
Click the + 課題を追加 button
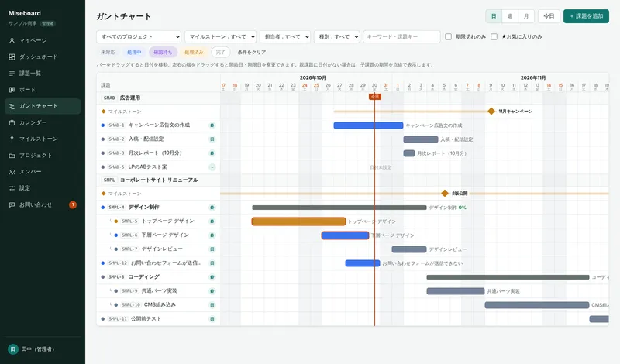click(x=586, y=16)
